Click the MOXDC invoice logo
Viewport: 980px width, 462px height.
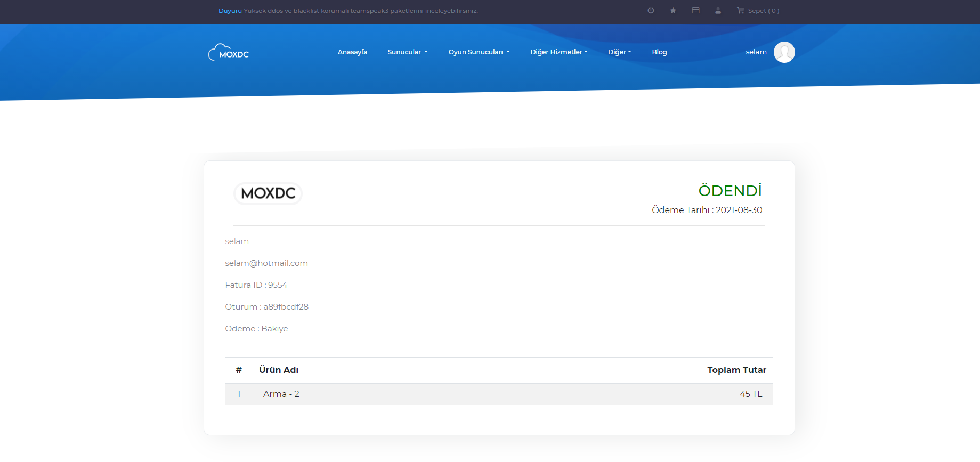[268, 193]
